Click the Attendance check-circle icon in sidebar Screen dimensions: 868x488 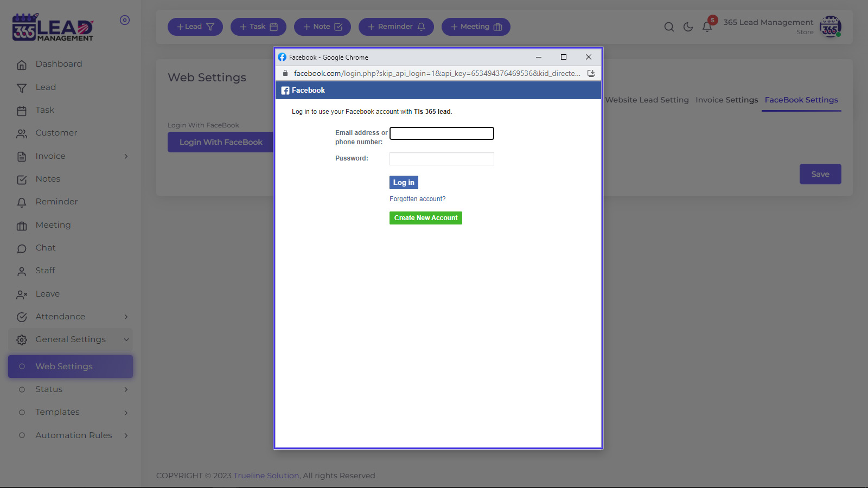22,317
